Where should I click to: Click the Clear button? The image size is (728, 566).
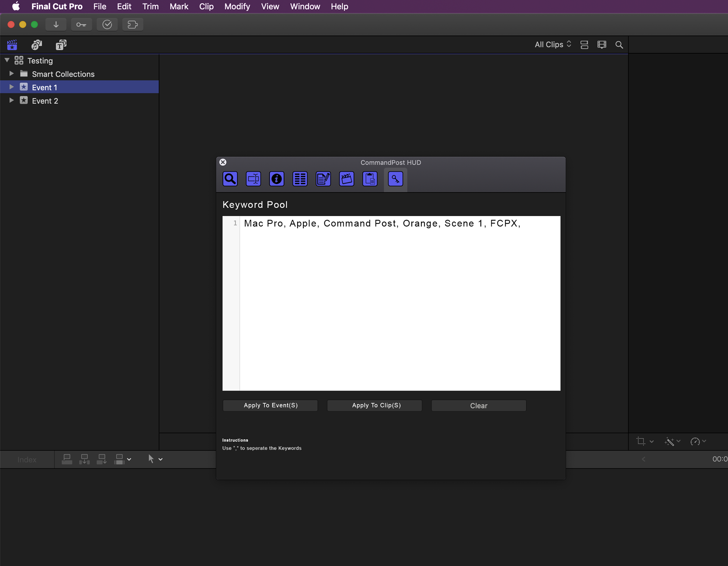[x=478, y=405]
